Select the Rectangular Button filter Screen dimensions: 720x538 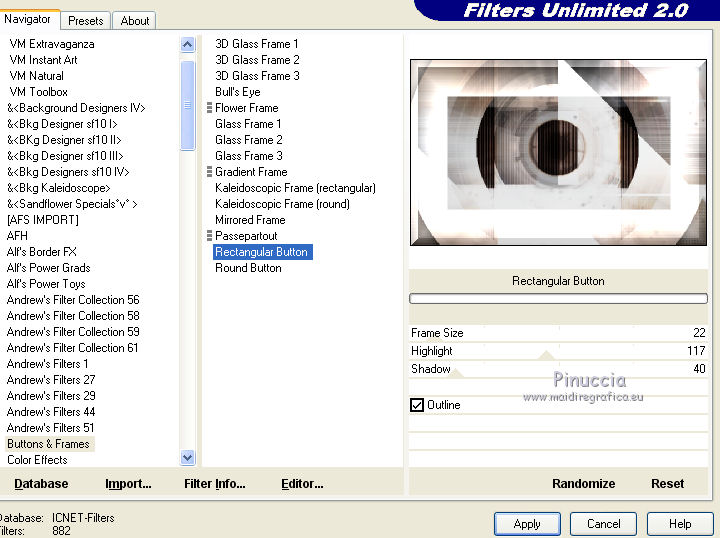pos(263,252)
